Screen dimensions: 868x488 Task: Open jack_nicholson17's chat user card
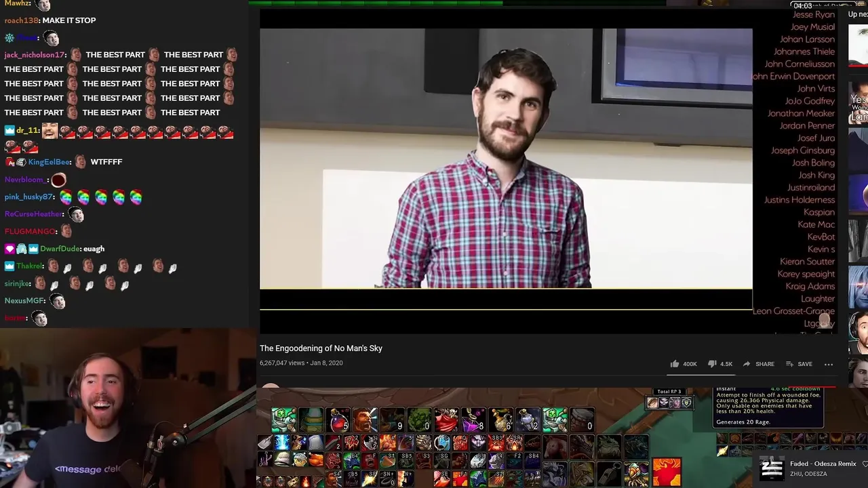35,55
